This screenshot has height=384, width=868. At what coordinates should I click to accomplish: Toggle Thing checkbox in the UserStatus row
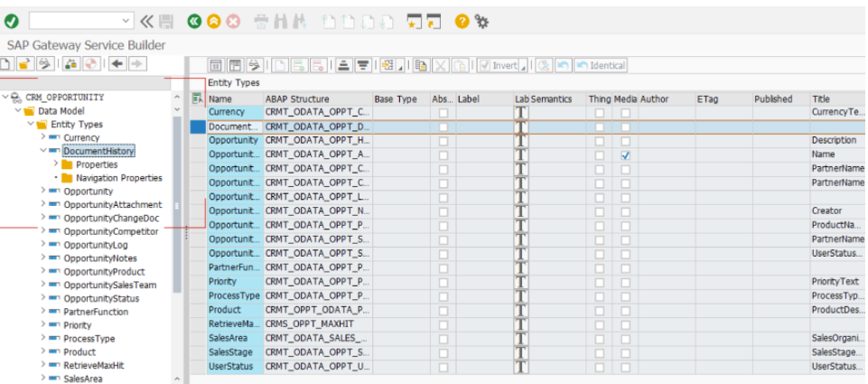coord(600,367)
